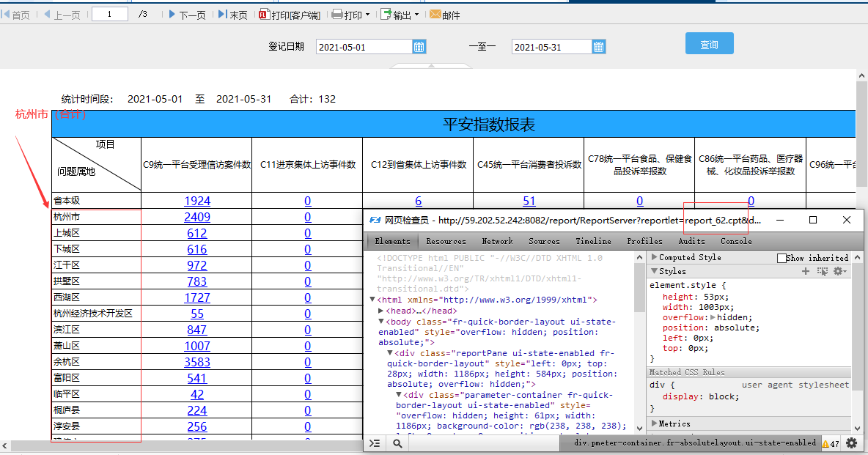868x455 pixels.
Task: Switch to Elements tab in inspector
Action: pos(392,241)
